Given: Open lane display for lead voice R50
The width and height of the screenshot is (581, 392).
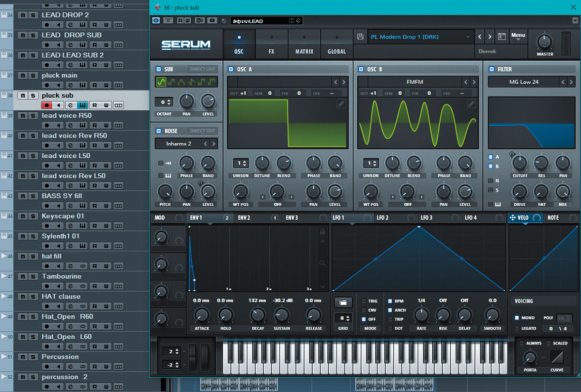Looking at the screenshot, I should coord(119,125).
